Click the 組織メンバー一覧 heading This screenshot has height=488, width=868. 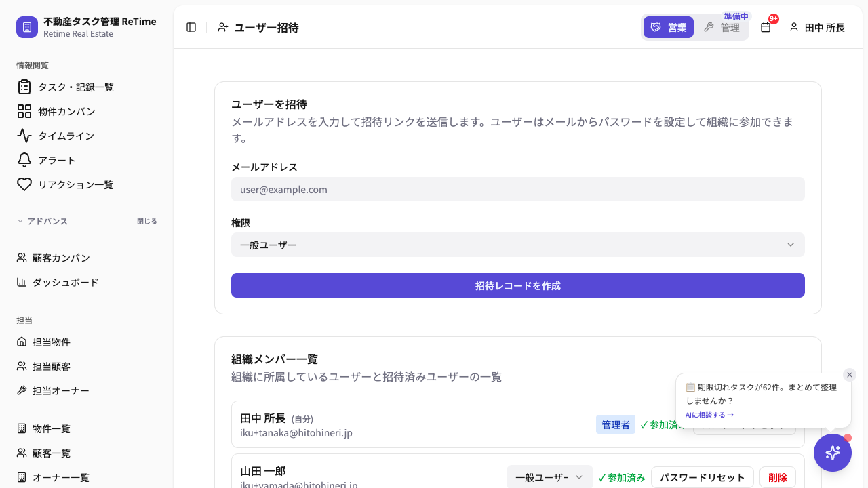[x=275, y=359]
